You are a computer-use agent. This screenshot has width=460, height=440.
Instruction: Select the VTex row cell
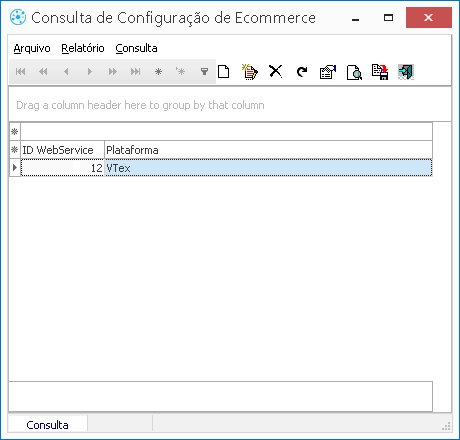tap(268, 168)
